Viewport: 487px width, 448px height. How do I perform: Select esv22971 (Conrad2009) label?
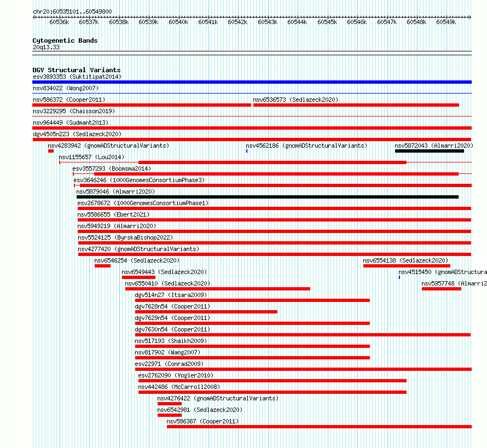(169, 364)
